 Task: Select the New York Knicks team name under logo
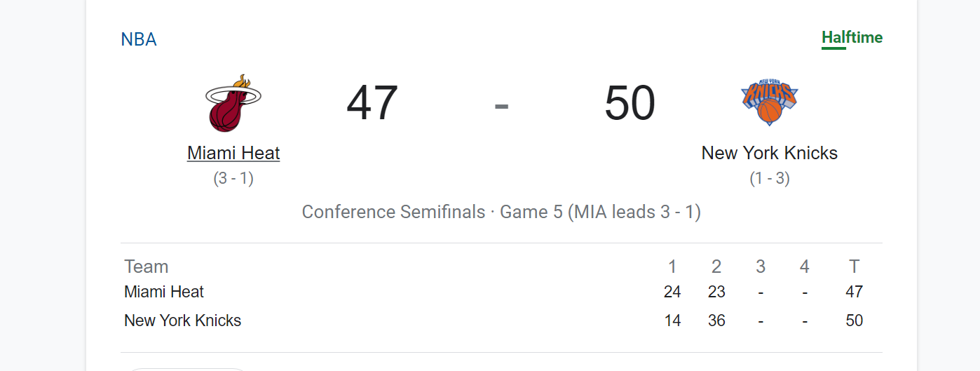point(770,153)
